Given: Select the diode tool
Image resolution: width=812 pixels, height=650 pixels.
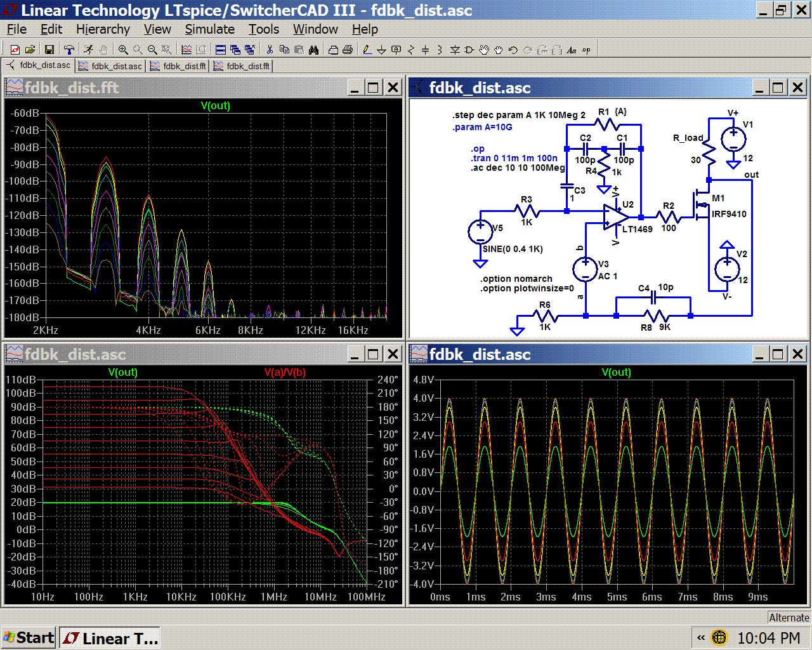Looking at the screenshot, I should (454, 50).
